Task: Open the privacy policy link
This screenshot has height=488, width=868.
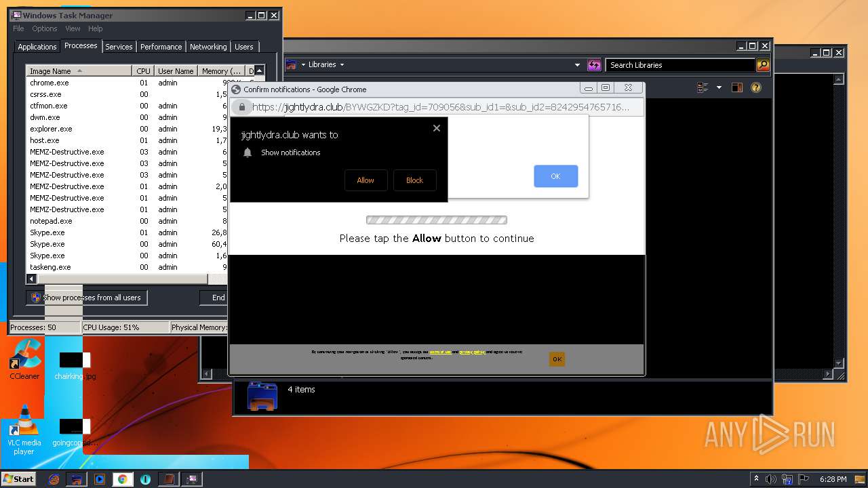Action: click(x=472, y=352)
